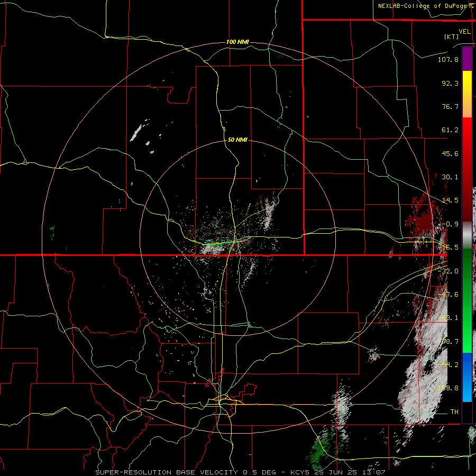Click the 45.6 velocity scale value
This screenshot has height=476, width=476.
(450, 153)
